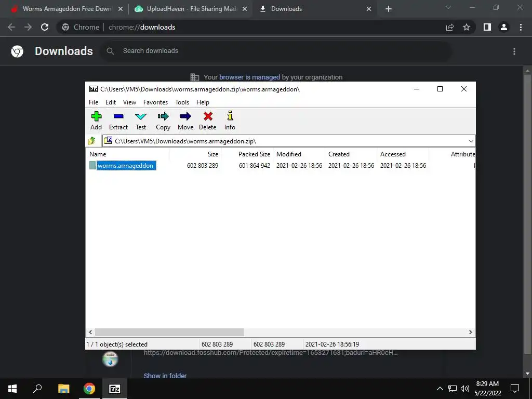Click the taskbar clock showing 8:29 AM

487,389
